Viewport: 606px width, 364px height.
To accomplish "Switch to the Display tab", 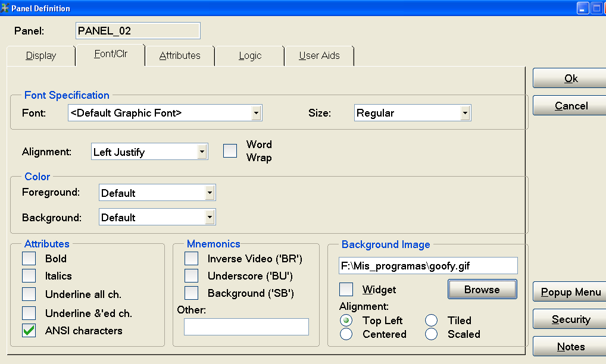I will [x=41, y=56].
